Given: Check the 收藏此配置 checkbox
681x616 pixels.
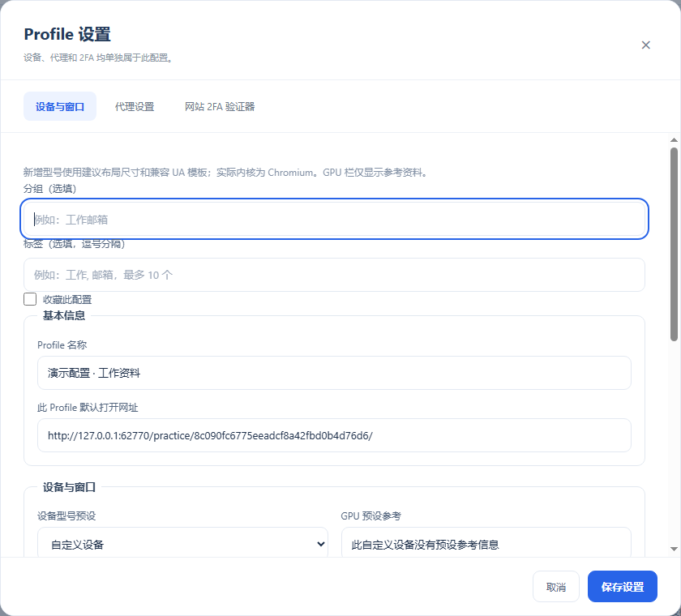Looking at the screenshot, I should click(x=30, y=299).
